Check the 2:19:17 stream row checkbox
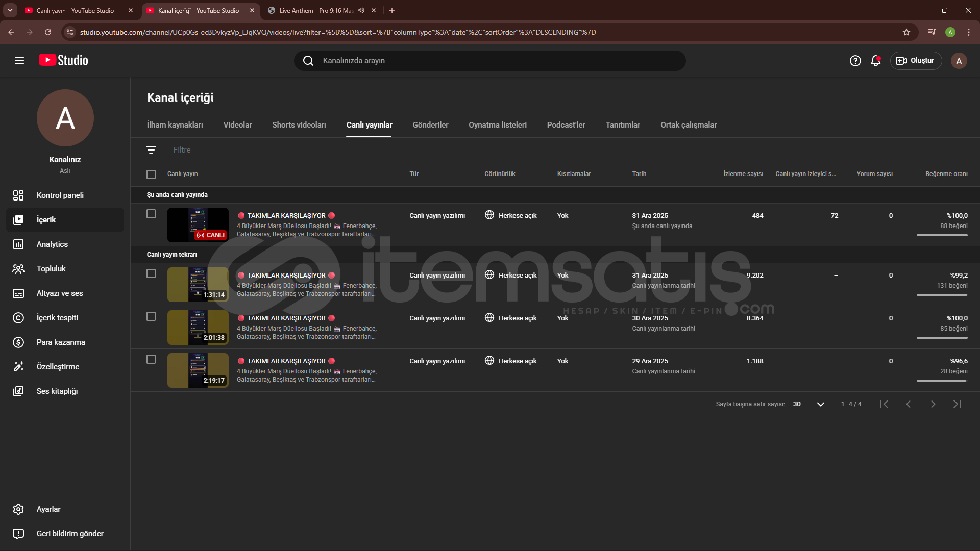This screenshot has height=551, width=980. click(151, 360)
